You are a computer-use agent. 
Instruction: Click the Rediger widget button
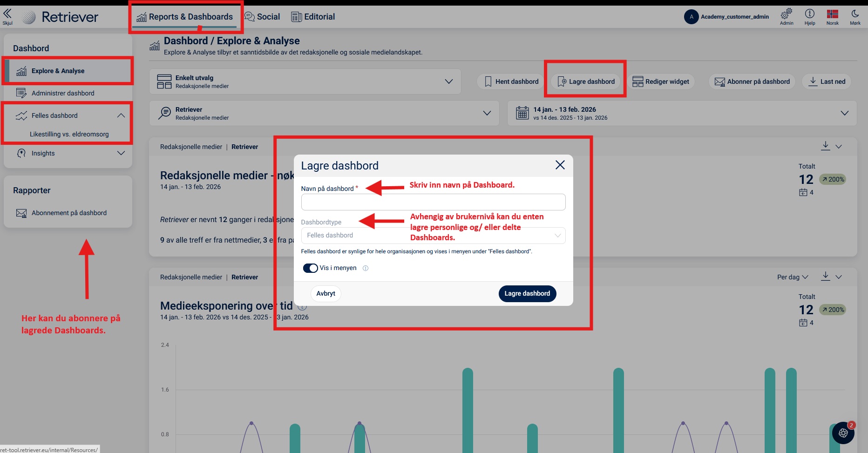coord(661,81)
